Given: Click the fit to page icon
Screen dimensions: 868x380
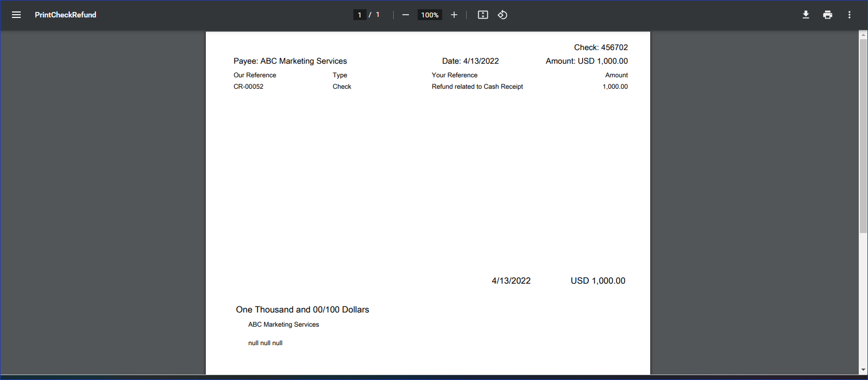Looking at the screenshot, I should pos(482,15).
